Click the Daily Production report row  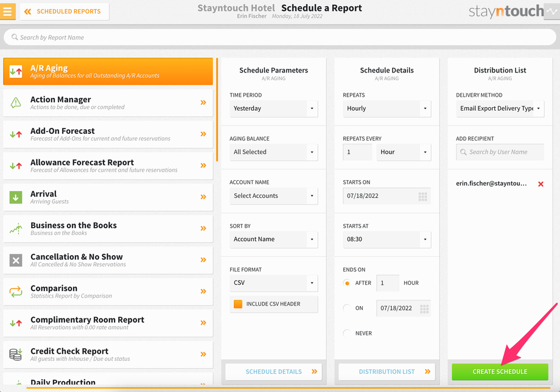coord(108,379)
